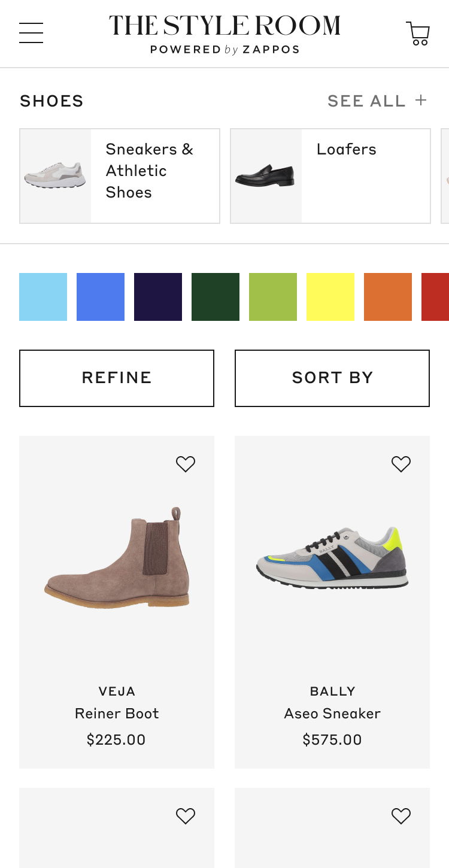This screenshot has width=449, height=868.
Task: Favorite the Bally Aseo Sneaker
Action: tap(401, 464)
